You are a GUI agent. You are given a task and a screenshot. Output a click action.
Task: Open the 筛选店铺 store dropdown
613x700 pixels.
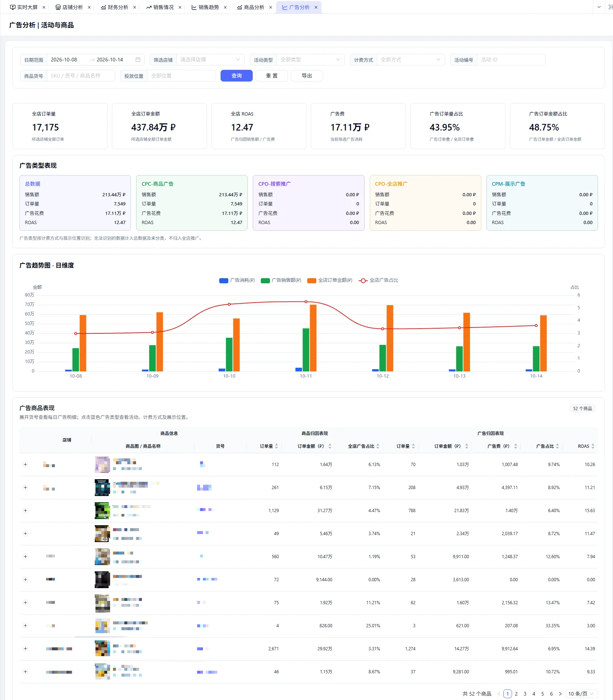pos(210,60)
